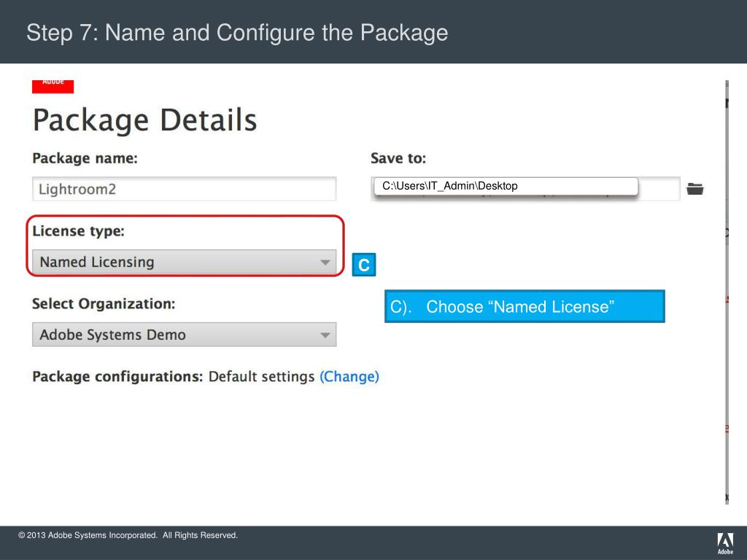This screenshot has height=560, width=747.
Task: Click the (Change) link for package configurations
Action: [x=349, y=377]
